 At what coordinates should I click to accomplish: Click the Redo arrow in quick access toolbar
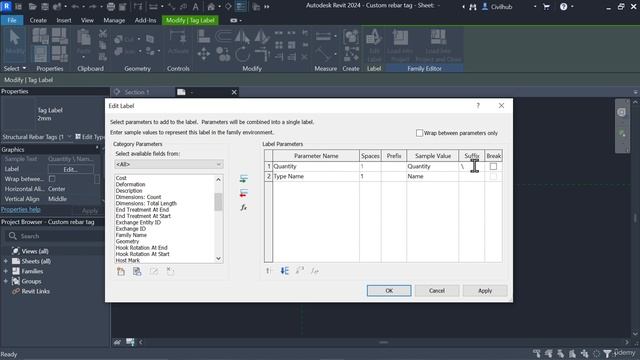coord(92,7)
